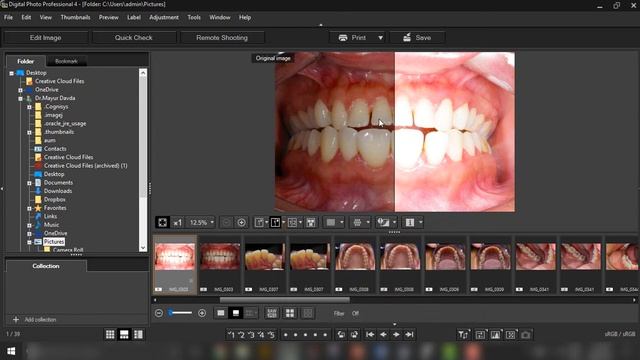Rotate the image right with the rotate icon
Viewport: 640px width, 360px height.
354,335
